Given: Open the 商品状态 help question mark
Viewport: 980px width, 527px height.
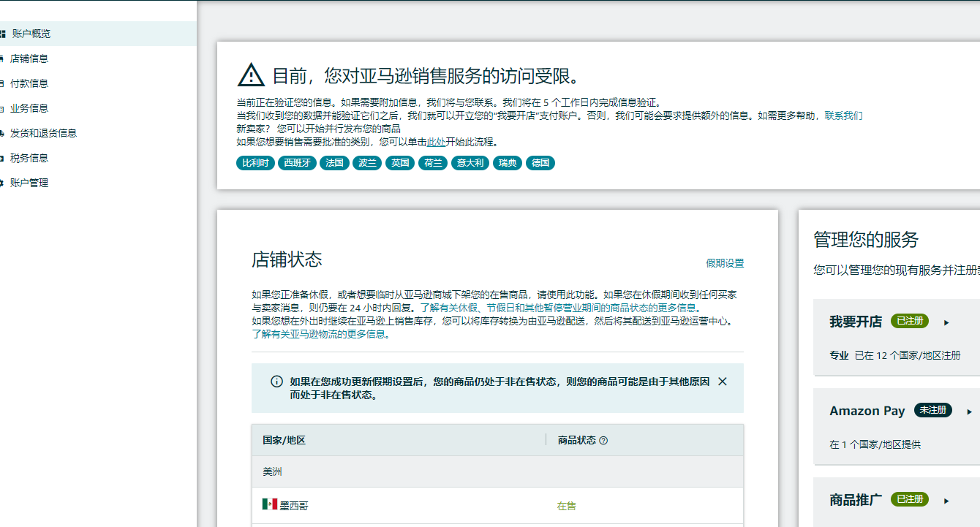Looking at the screenshot, I should pos(602,439).
